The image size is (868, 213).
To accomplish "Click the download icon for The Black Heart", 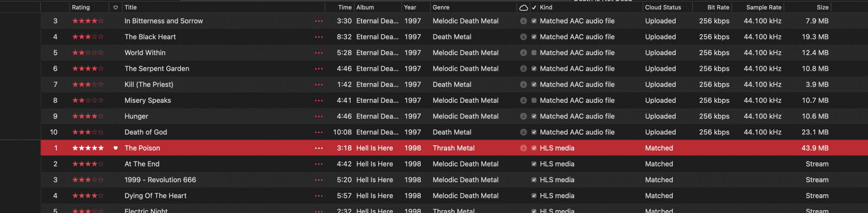I will tap(523, 37).
